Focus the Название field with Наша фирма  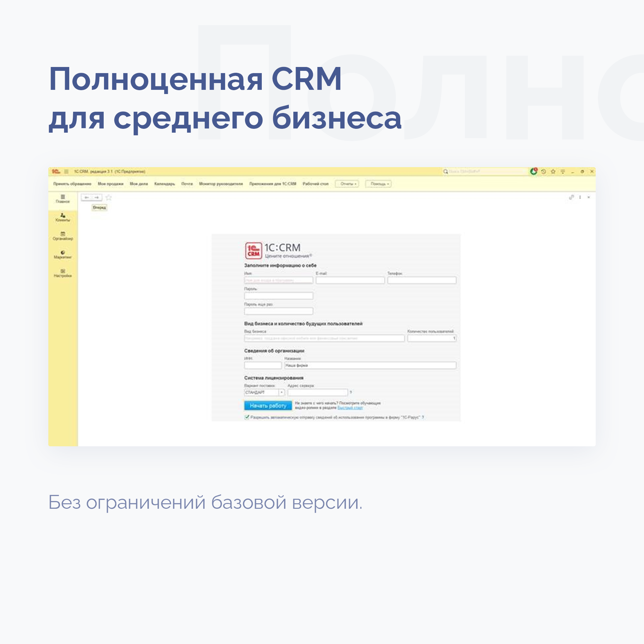point(370,365)
